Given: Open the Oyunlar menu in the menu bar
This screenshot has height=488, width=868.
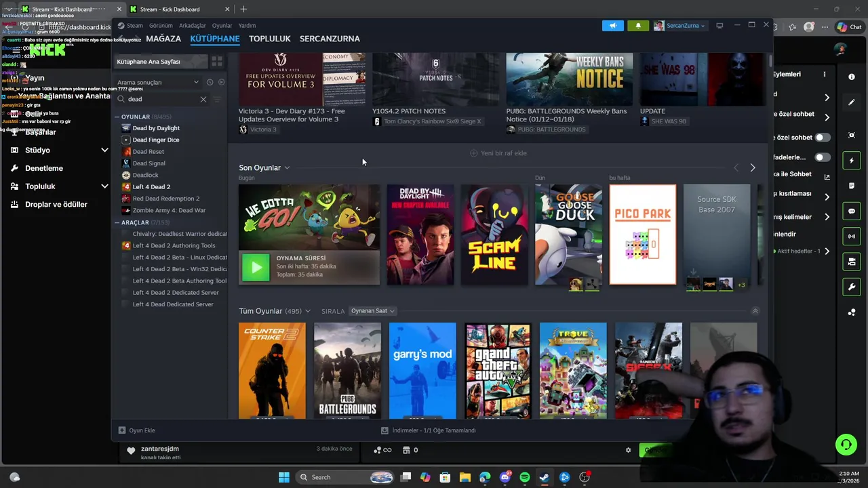Looking at the screenshot, I should click(222, 26).
